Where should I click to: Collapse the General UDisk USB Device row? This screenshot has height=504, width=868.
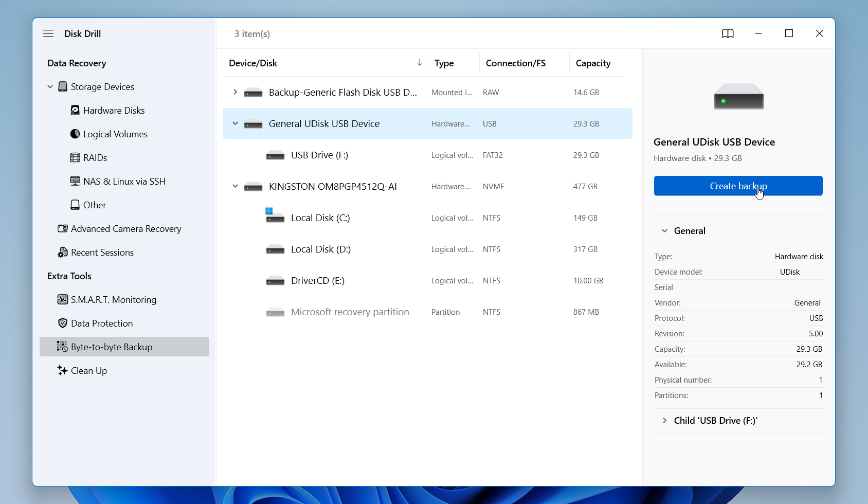(235, 123)
